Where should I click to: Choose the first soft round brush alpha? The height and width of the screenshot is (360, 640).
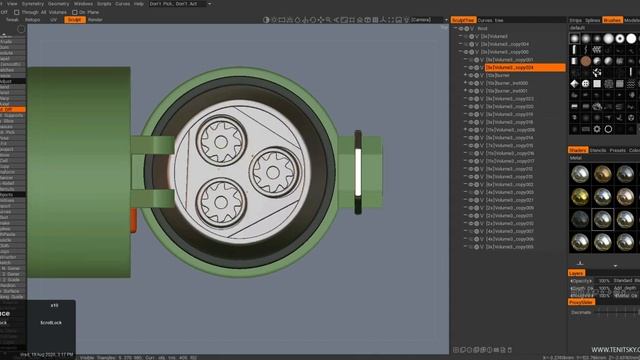[575, 38]
